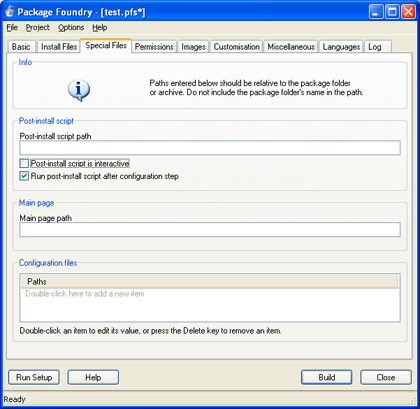
Task: Switch to the Basic tab
Action: pyautogui.click(x=21, y=47)
